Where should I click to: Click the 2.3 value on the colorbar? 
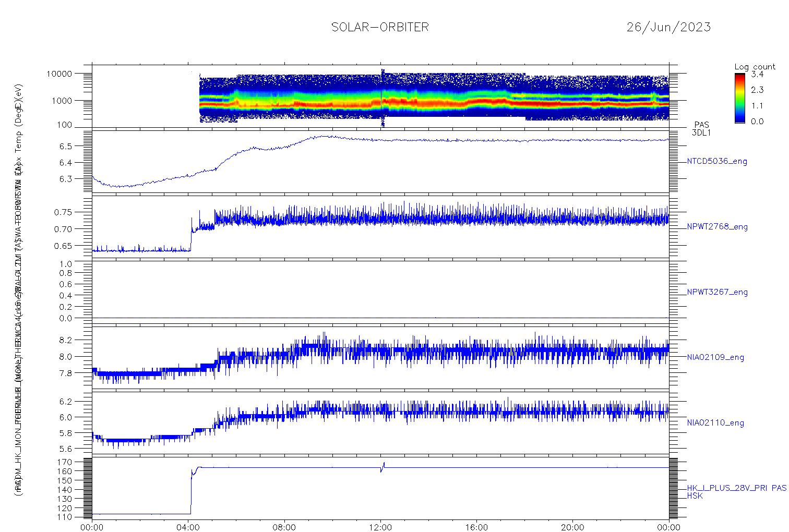(x=757, y=90)
